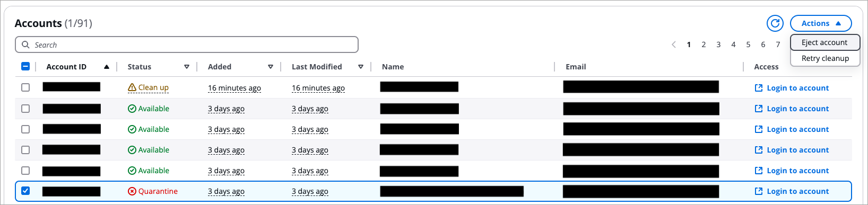The width and height of the screenshot is (868, 205).
Task: Click the Accounts (1/91) heading
Action: (53, 23)
